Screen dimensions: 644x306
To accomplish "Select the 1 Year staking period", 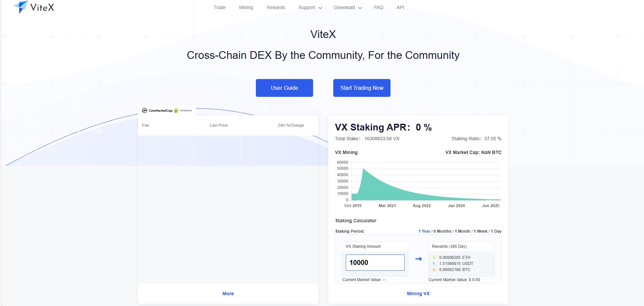I will pos(424,231).
